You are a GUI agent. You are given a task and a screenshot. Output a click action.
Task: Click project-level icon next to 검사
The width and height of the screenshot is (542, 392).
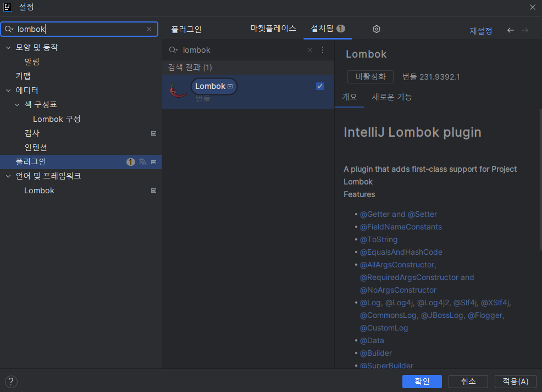point(154,133)
